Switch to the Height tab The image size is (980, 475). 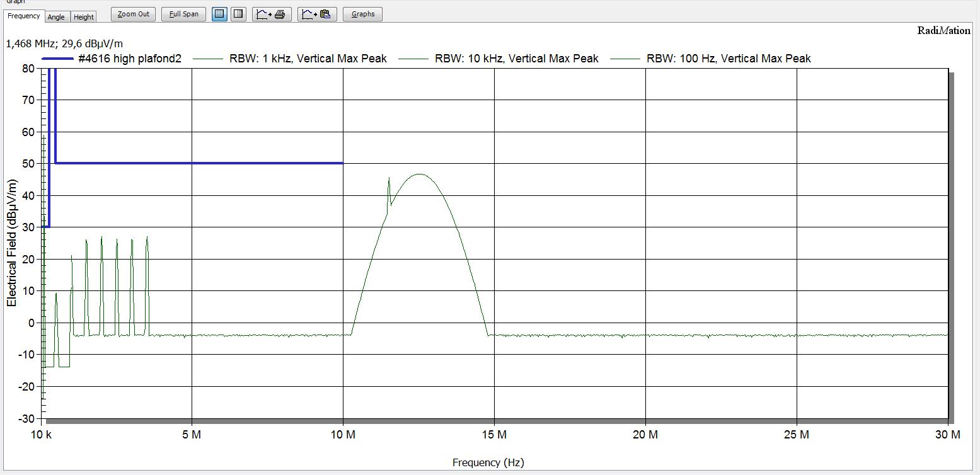coord(84,17)
